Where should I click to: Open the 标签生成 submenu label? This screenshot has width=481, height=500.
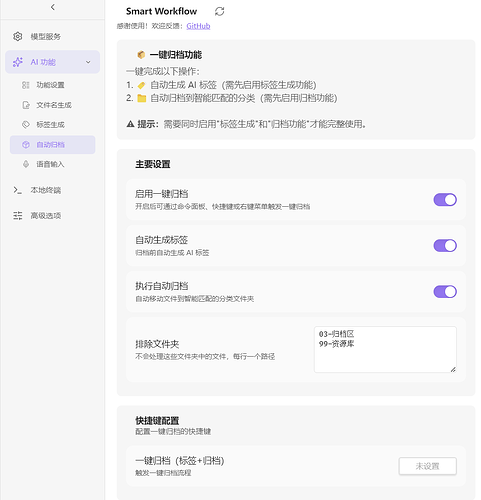click(x=50, y=125)
